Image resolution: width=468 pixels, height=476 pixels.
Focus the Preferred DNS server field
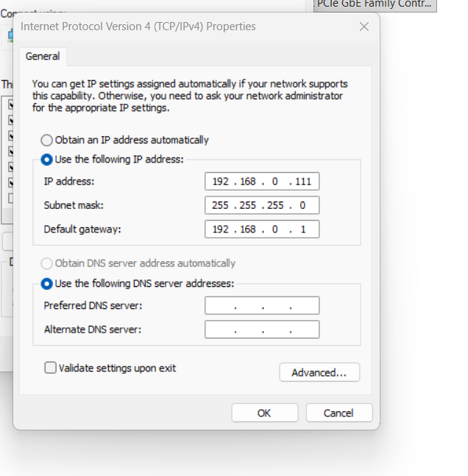[262, 305]
